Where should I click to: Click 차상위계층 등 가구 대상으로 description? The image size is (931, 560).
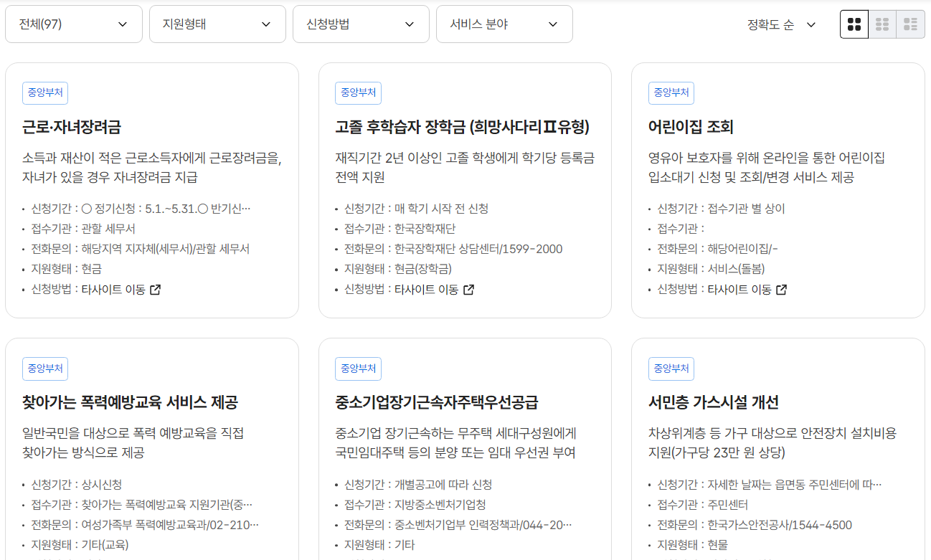point(772,443)
